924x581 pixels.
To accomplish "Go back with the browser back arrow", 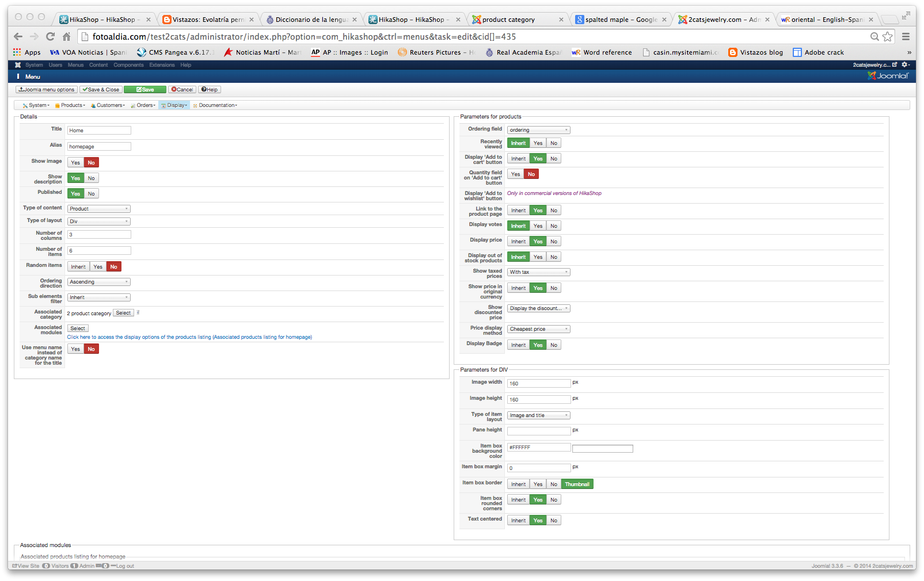I will 18,37.
